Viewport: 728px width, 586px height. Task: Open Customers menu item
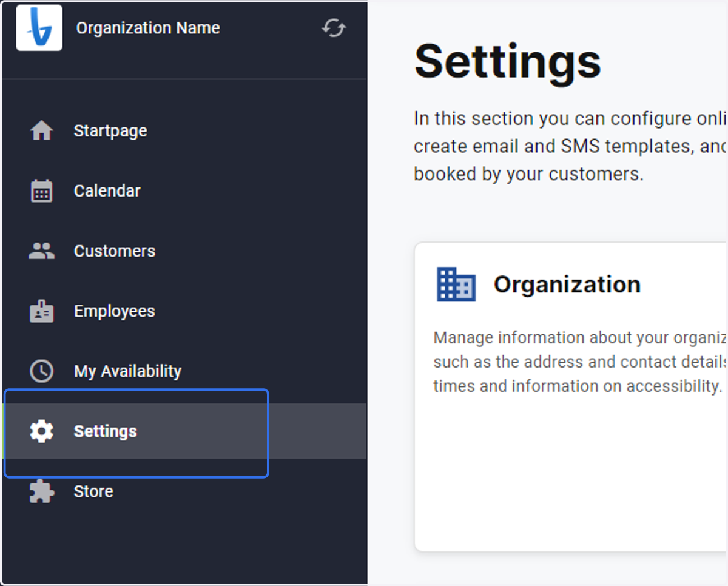(x=184, y=251)
